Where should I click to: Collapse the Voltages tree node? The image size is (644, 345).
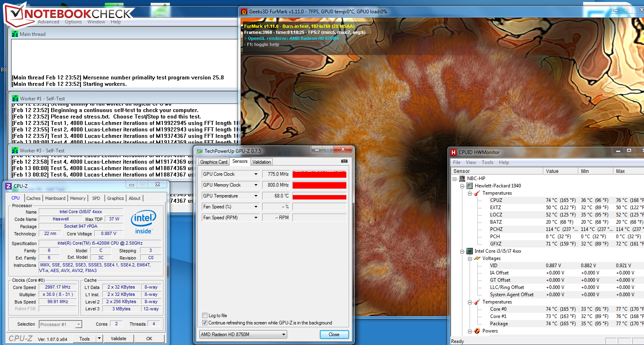(470, 258)
